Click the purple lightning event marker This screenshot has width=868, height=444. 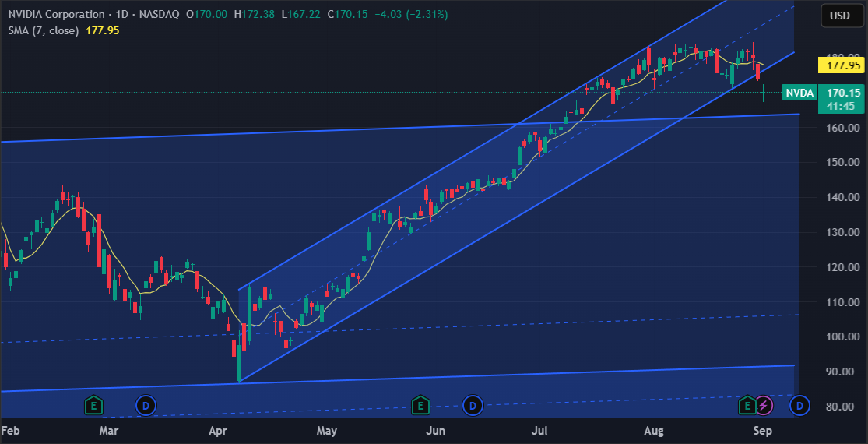click(764, 406)
